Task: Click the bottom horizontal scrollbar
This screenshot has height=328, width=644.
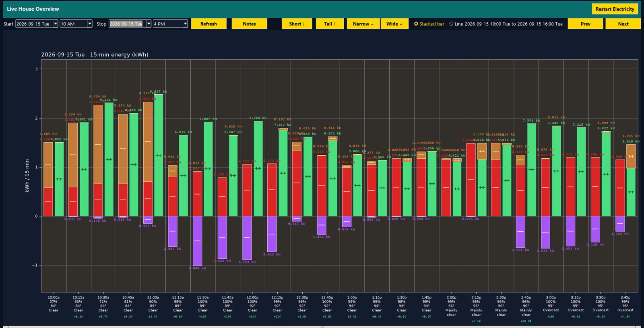Action: pos(322,327)
